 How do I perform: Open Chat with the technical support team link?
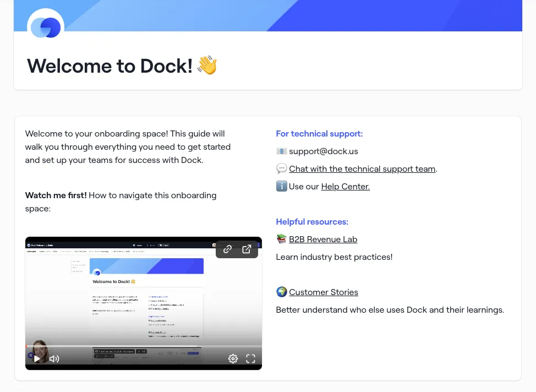pos(362,169)
